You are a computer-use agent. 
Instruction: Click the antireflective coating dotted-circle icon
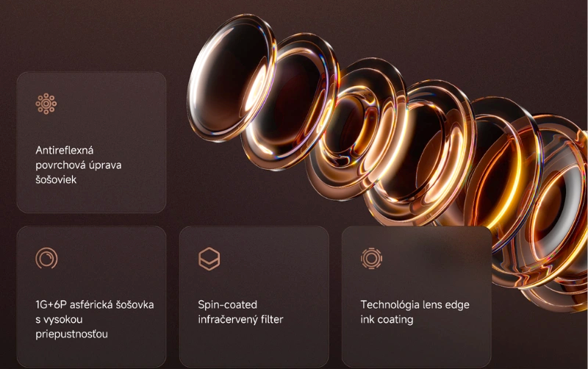[x=46, y=104]
